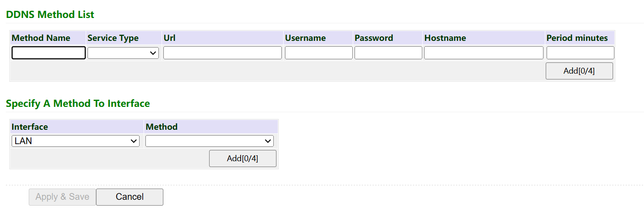The width and height of the screenshot is (644, 220).
Task: Click the Apply & Save button
Action: [x=62, y=197]
